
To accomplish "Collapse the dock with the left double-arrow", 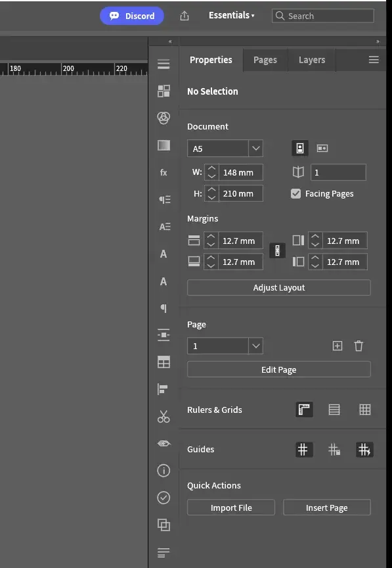I will point(170,41).
